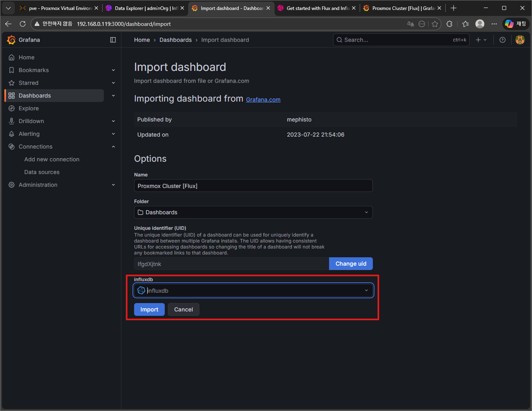Open Add new connection in sidebar

point(52,159)
